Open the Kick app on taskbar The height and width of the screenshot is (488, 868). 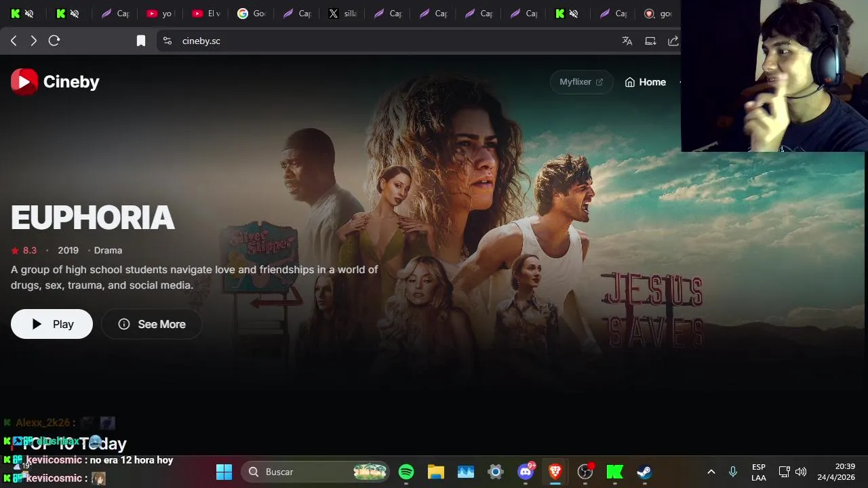pyautogui.click(x=615, y=472)
